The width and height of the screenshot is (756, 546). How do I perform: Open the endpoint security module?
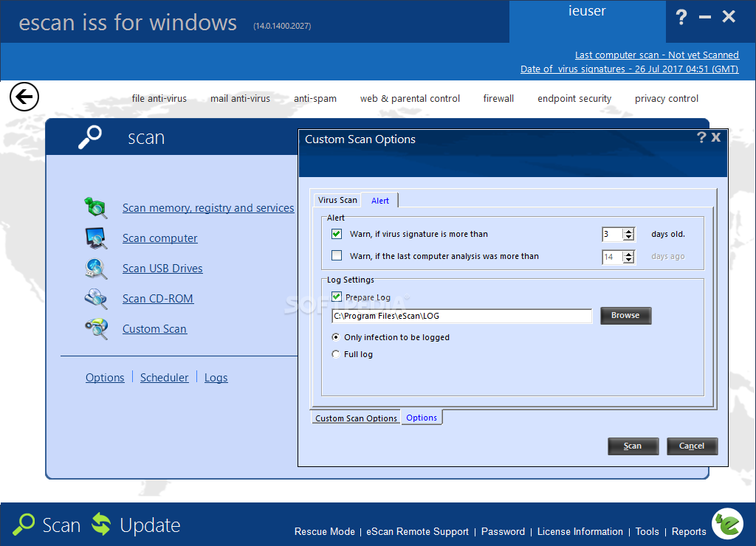click(x=574, y=98)
